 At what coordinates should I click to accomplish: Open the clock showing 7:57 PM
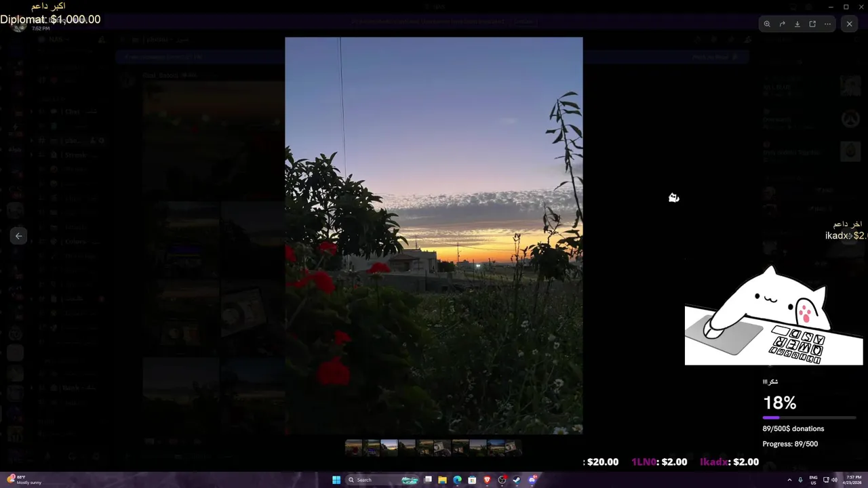click(x=853, y=480)
